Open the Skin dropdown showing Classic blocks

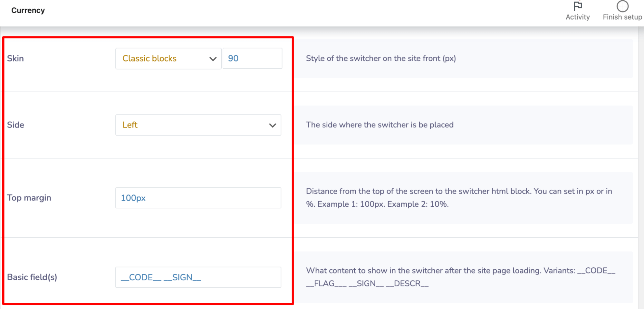point(168,58)
